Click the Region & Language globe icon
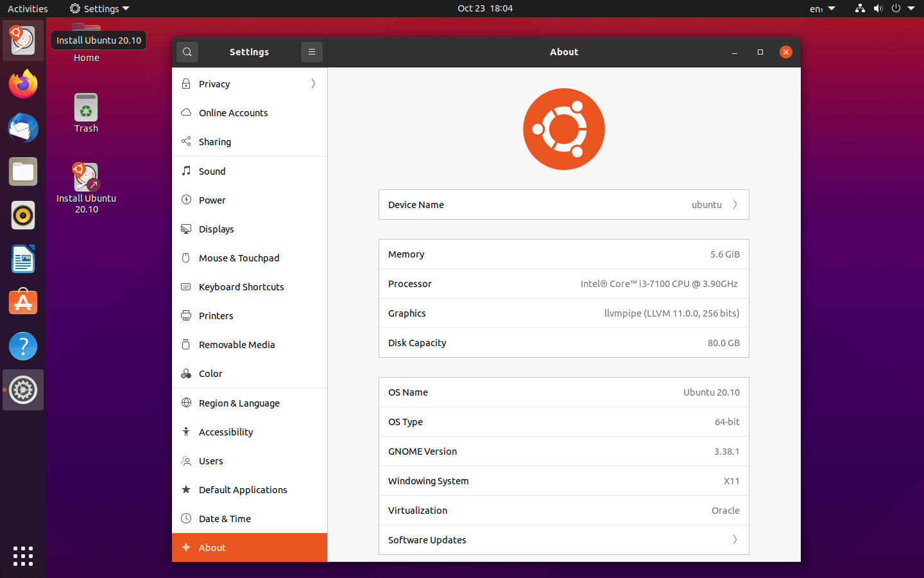 pyautogui.click(x=186, y=403)
